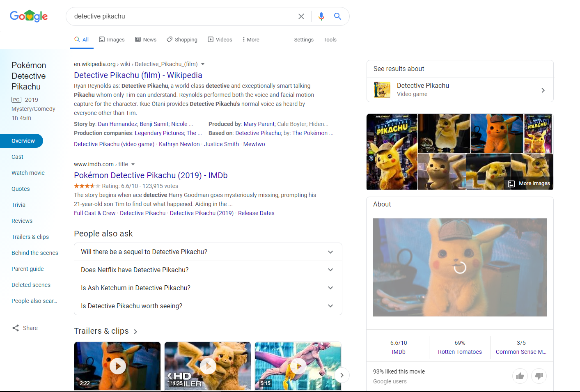This screenshot has height=392, width=580.
Task: Open the Detective Pikachu (film) Wikipedia link
Action: pyautogui.click(x=138, y=75)
